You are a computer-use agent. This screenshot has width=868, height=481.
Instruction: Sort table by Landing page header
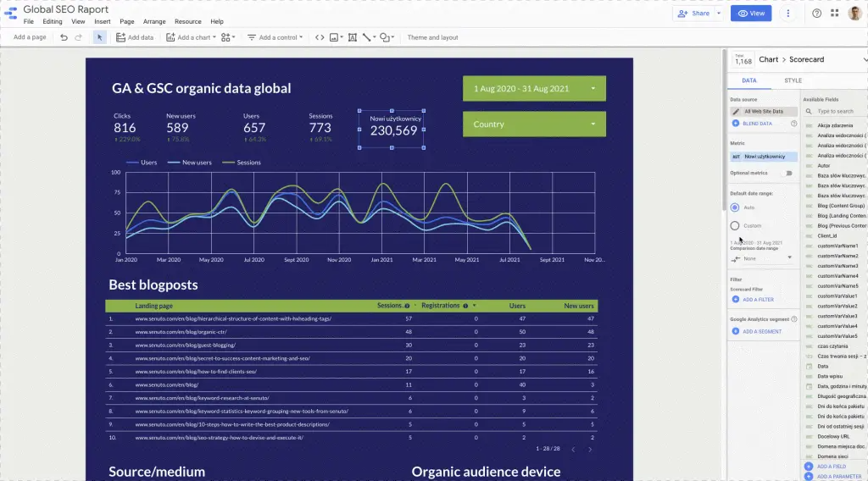click(x=153, y=306)
